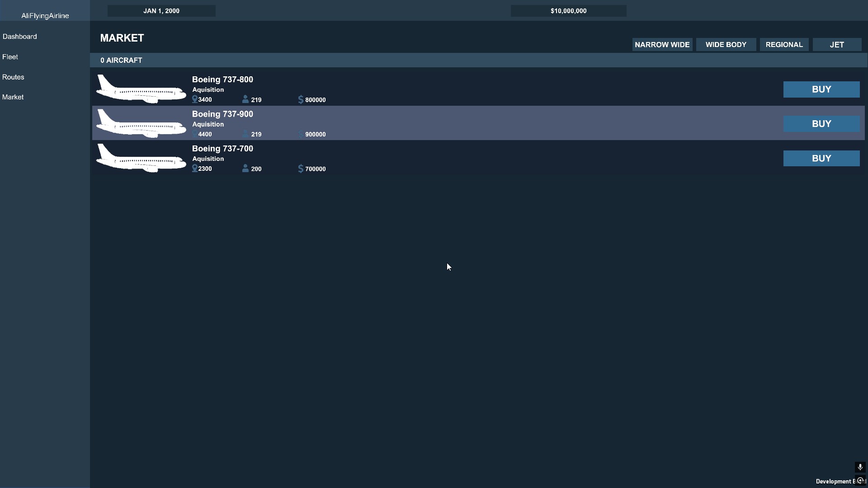Viewport: 868px width, 488px height.
Task: Click the passenger icon for 737-700
Action: point(245,169)
